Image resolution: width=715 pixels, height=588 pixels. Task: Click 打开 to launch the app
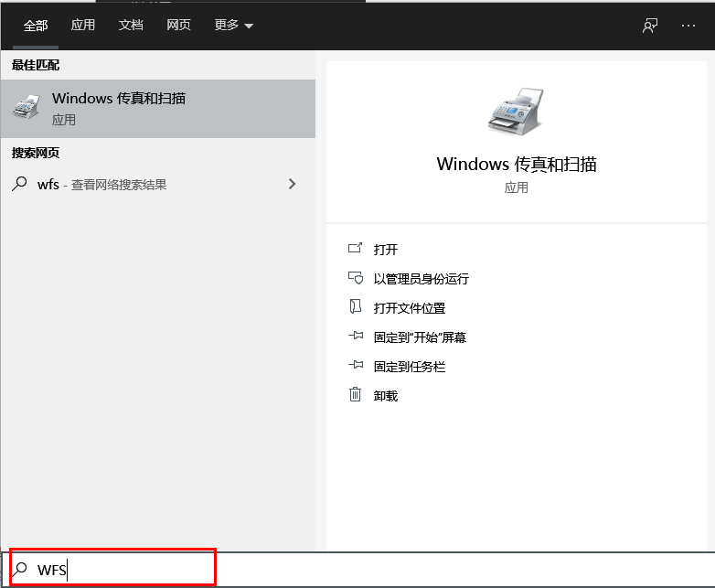[x=386, y=249]
